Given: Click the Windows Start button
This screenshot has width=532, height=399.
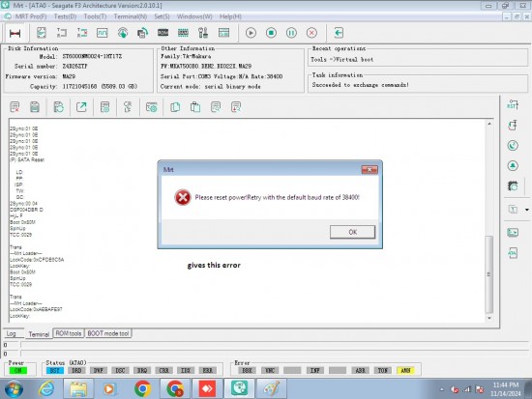Looking at the screenshot, I should coord(14,388).
